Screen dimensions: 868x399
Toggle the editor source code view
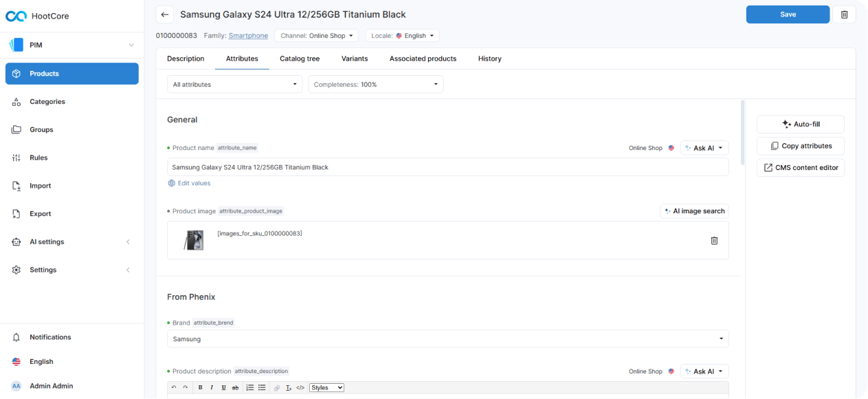pyautogui.click(x=300, y=388)
